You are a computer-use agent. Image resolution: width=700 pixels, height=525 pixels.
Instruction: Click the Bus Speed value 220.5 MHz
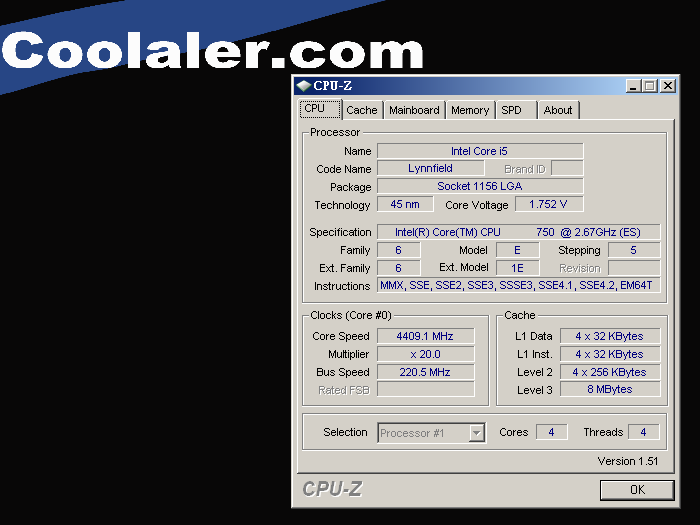point(425,372)
